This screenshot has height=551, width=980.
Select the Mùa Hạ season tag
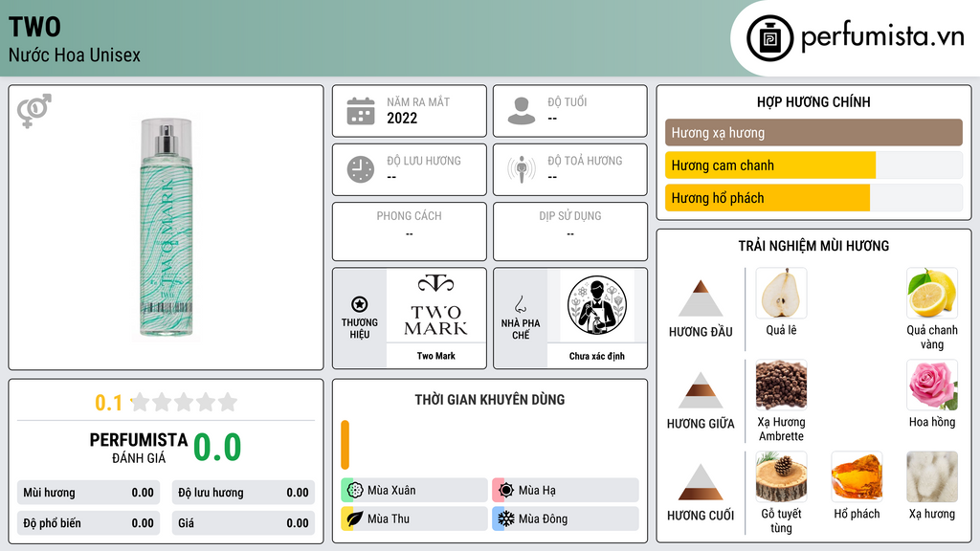click(x=566, y=491)
